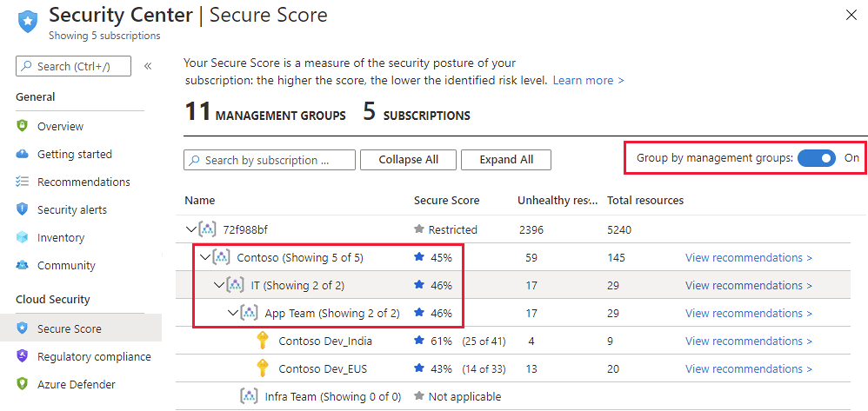The width and height of the screenshot is (868, 411).
Task: Click the Regulatory compliance icon
Action: tap(23, 356)
